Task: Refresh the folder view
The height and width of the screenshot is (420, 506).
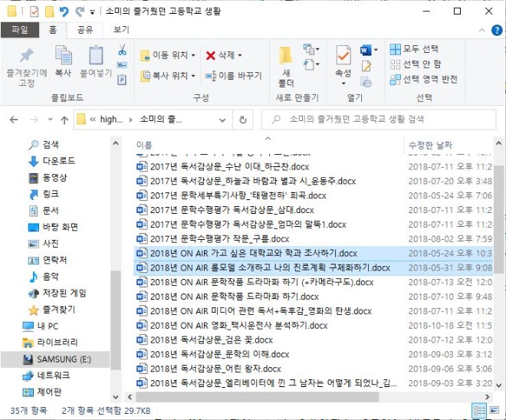Action: coord(243,120)
